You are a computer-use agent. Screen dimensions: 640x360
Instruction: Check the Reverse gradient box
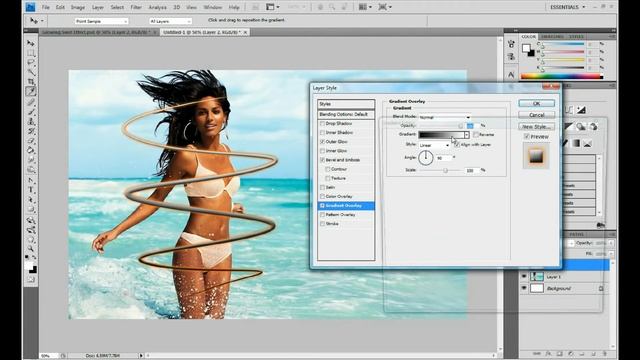pyautogui.click(x=476, y=134)
